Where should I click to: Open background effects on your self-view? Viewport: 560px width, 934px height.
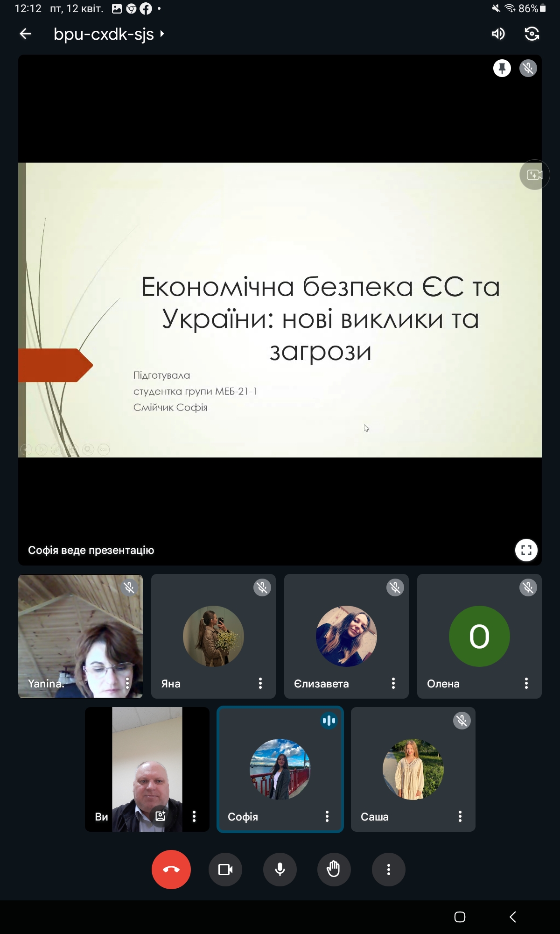pyautogui.click(x=161, y=816)
